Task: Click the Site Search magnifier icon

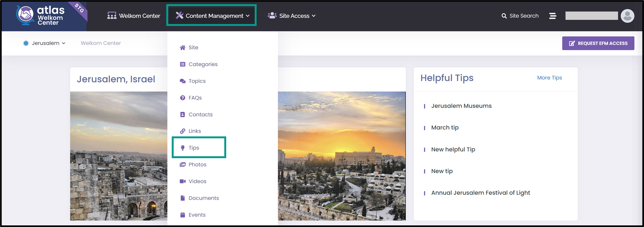Action: pyautogui.click(x=504, y=16)
